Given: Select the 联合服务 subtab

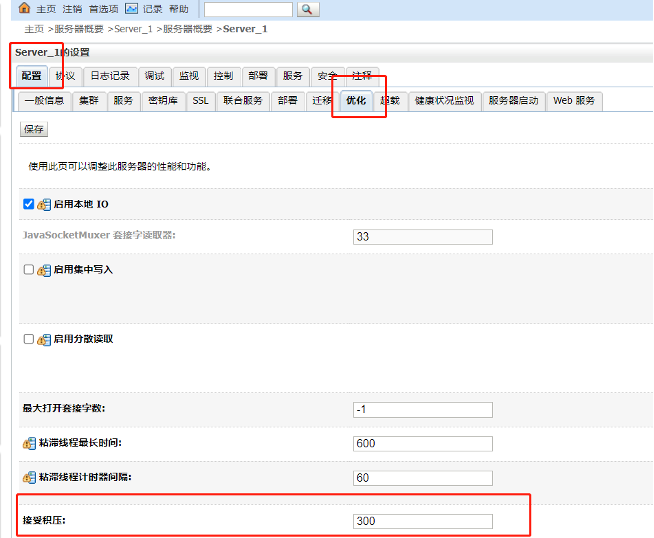Looking at the screenshot, I should (x=243, y=101).
